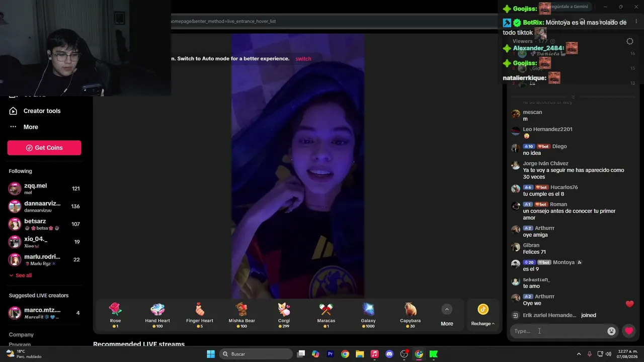Send a Finger Heart gift
Screen dimensions: 644x362
tap(200, 315)
